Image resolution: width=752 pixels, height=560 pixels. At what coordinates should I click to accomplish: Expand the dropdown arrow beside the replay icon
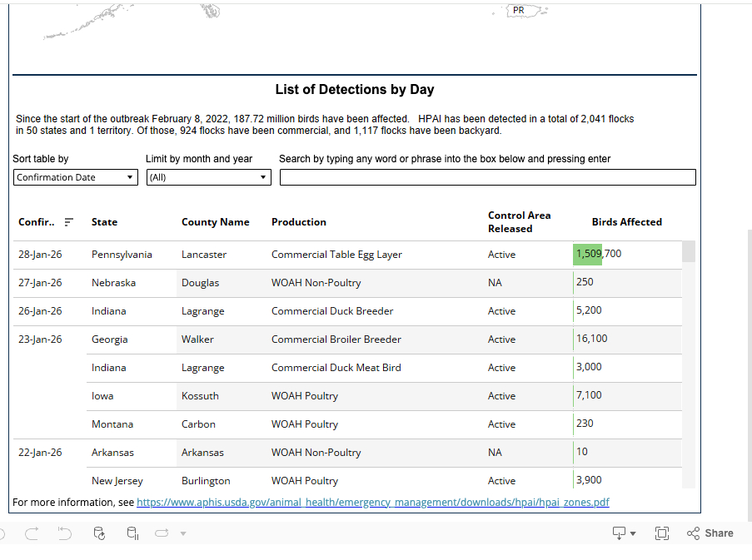(183, 533)
